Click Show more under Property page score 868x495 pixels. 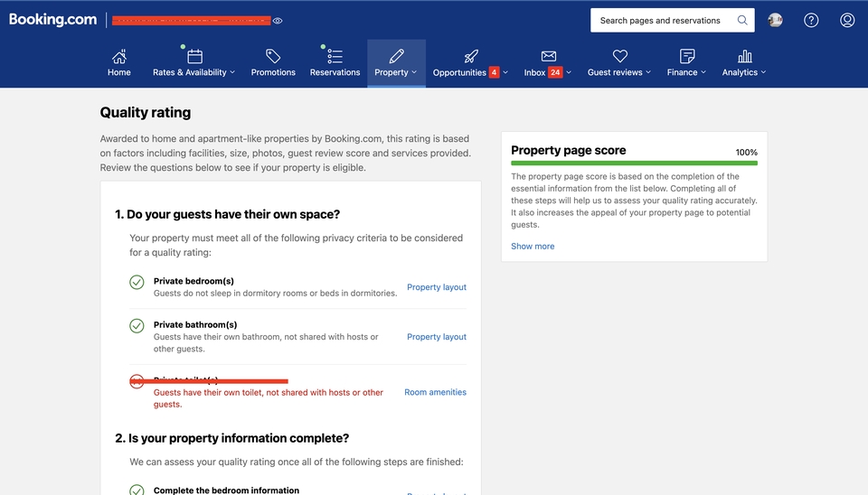[x=533, y=246]
